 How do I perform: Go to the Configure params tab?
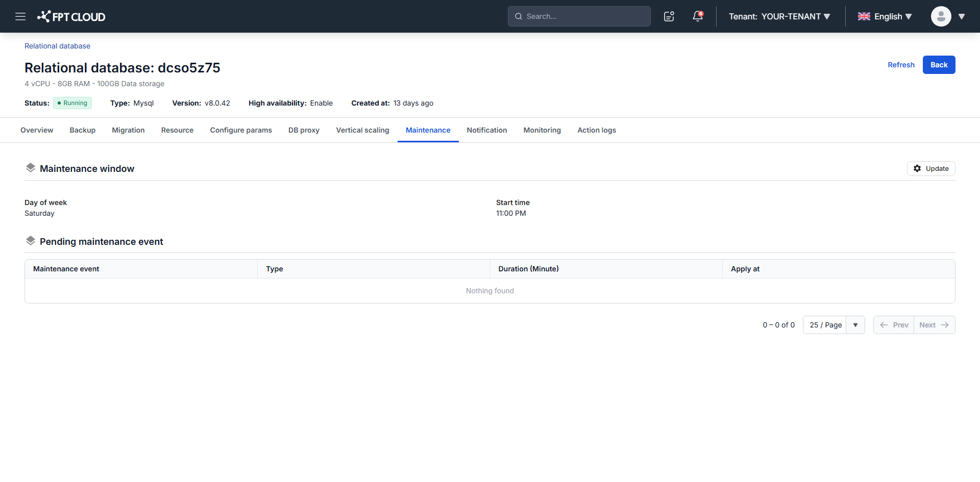click(x=241, y=130)
